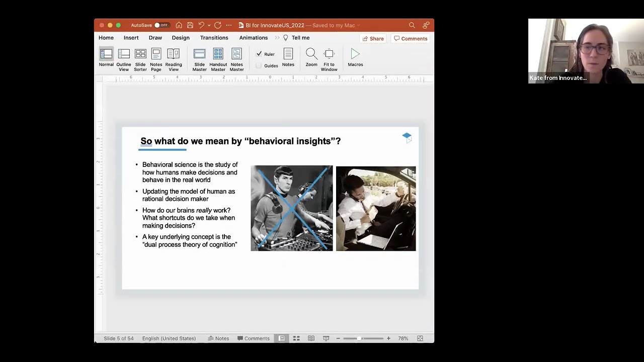
Task: Redo the last action
Action: [217, 25]
